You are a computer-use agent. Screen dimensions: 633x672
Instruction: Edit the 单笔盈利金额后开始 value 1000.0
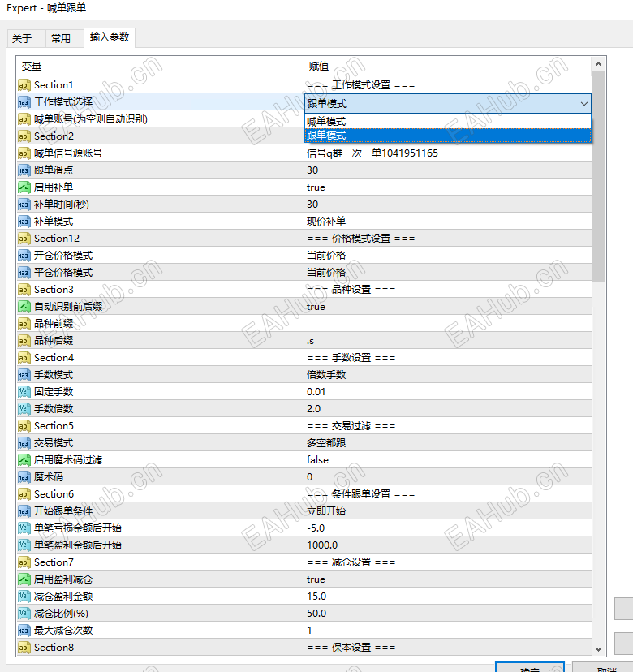448,545
